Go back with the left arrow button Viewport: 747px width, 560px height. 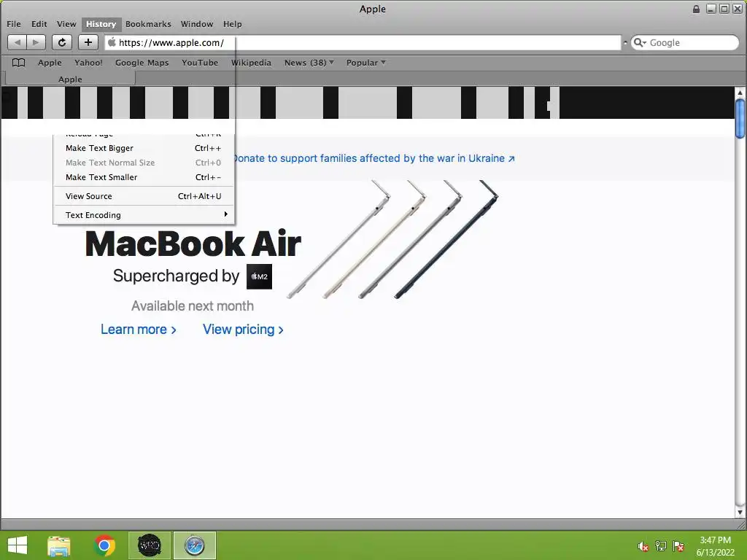[18, 42]
